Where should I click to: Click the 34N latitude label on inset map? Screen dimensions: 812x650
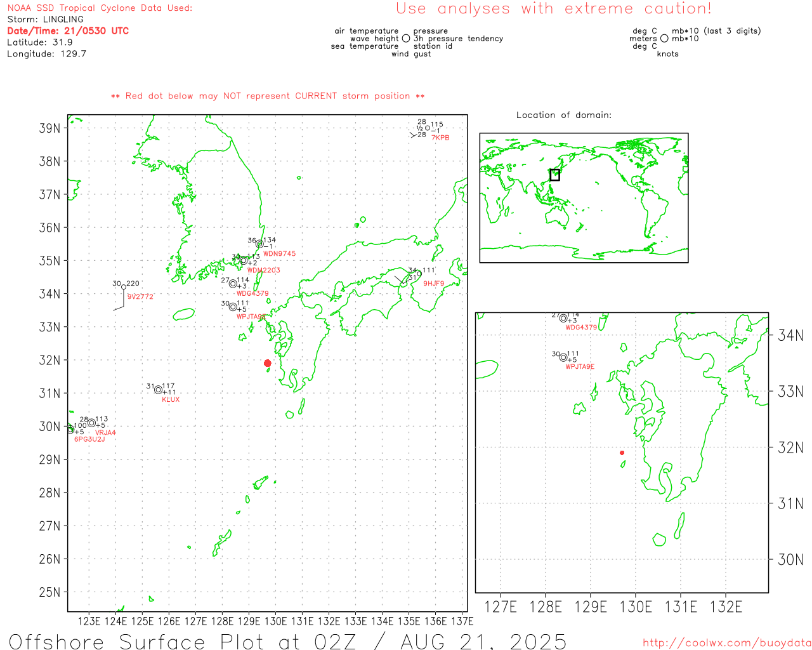point(790,335)
